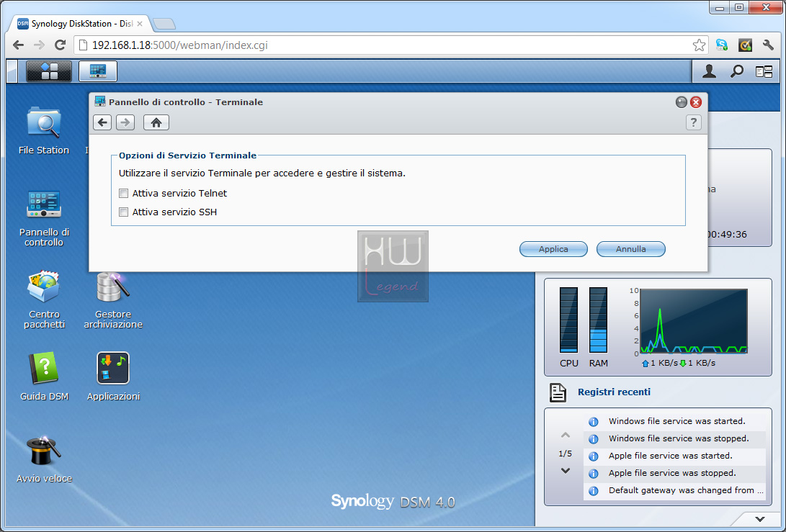Select the Synology DiskStation browser tab
The height and width of the screenshot is (532, 786).
pos(80,24)
